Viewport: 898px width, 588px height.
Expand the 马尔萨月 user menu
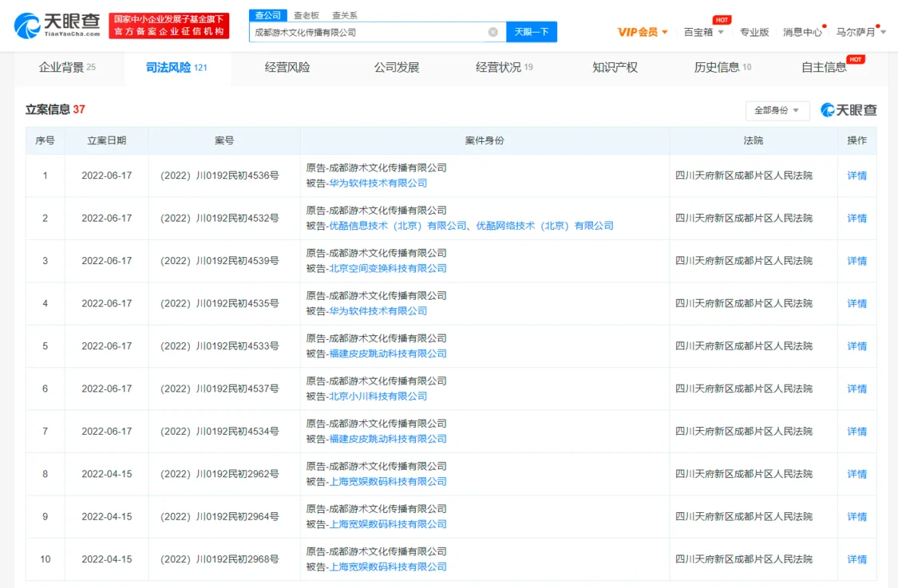click(860, 32)
